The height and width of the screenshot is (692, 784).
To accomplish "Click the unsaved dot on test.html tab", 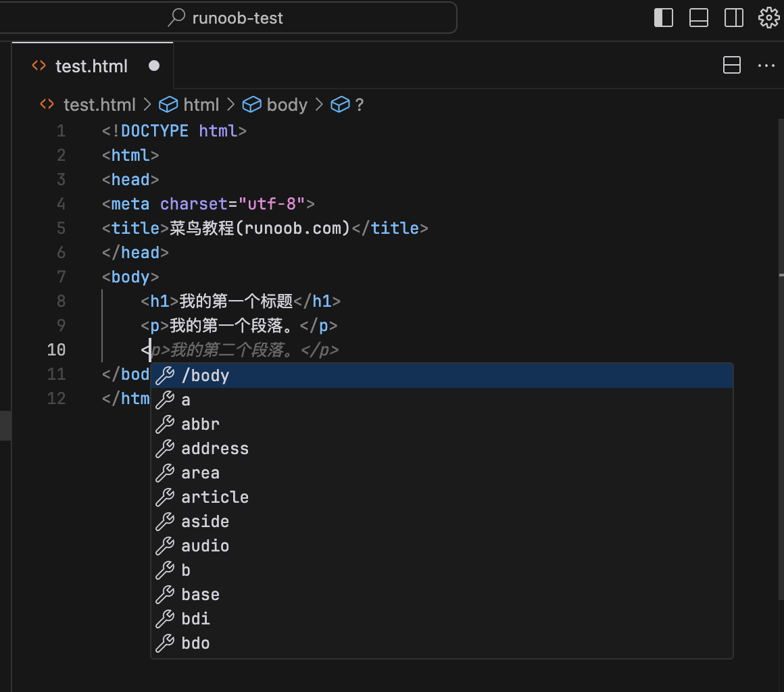I will pyautogui.click(x=154, y=66).
